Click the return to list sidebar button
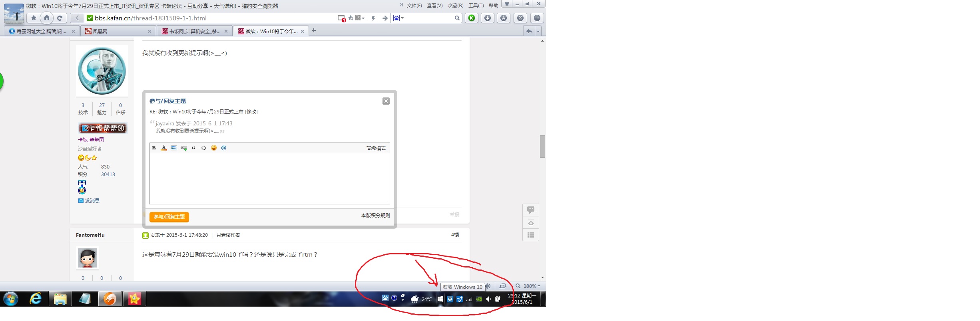The image size is (980, 321). pos(531,235)
